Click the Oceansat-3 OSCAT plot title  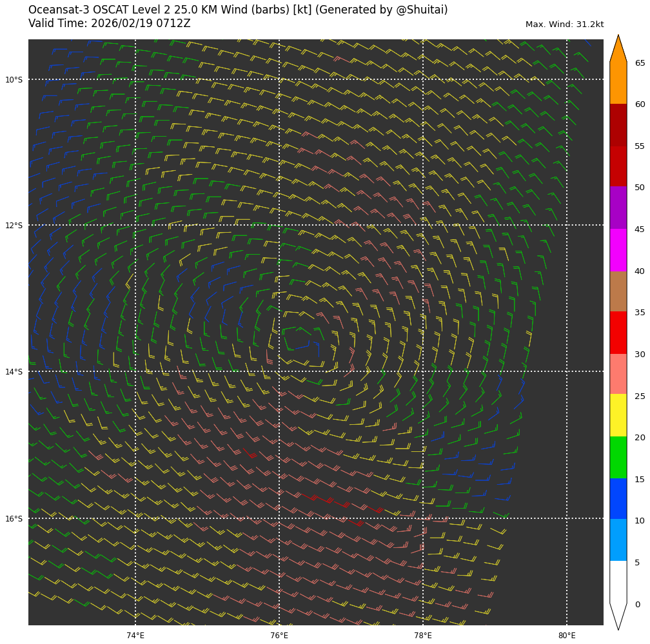pyautogui.click(x=238, y=10)
